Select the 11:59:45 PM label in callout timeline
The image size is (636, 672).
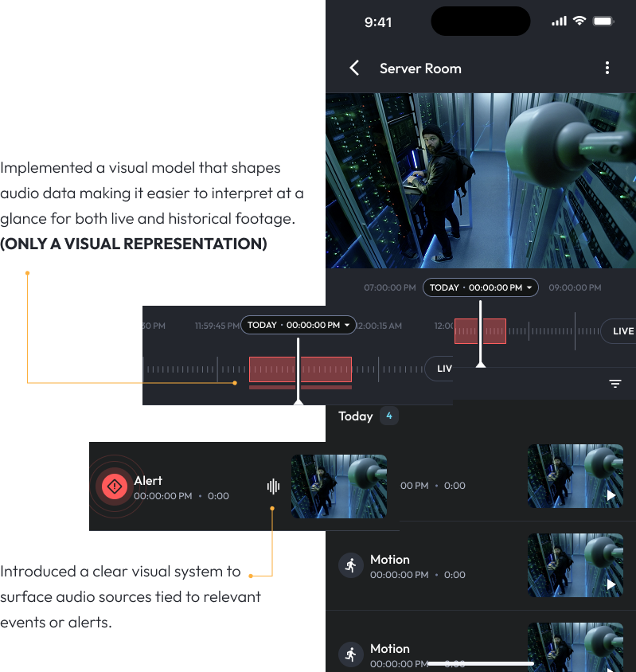(x=217, y=326)
